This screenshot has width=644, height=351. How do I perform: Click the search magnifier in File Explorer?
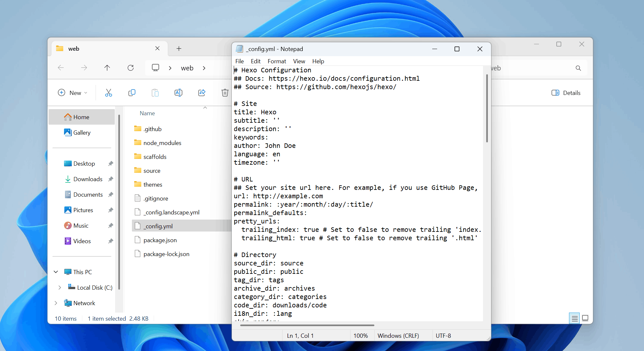[578, 68]
